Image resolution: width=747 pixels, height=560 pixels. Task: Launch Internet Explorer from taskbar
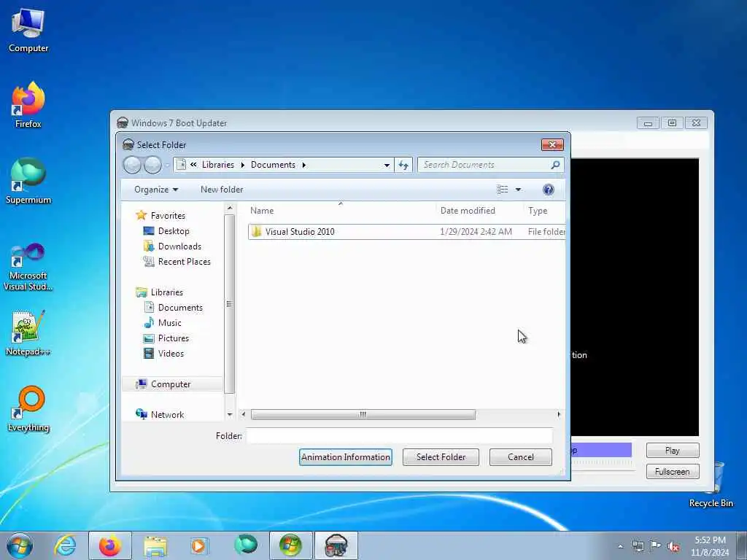point(65,545)
